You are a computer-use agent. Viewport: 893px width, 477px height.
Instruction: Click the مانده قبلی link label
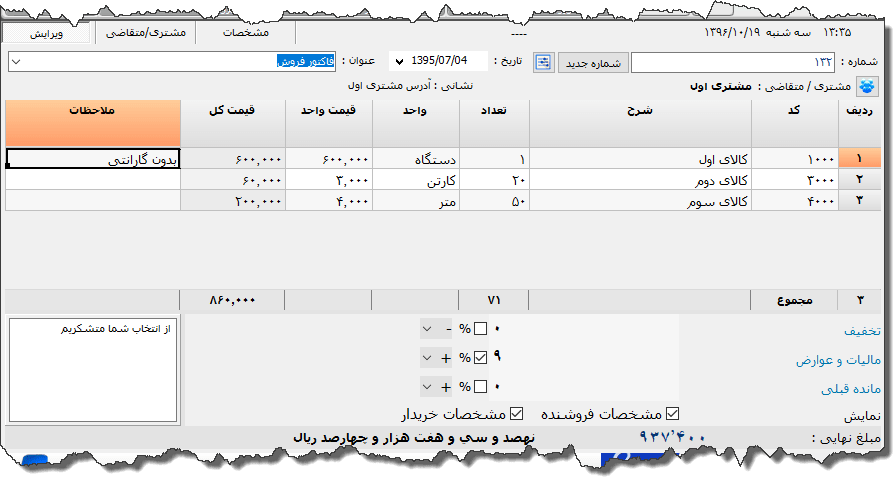click(851, 389)
